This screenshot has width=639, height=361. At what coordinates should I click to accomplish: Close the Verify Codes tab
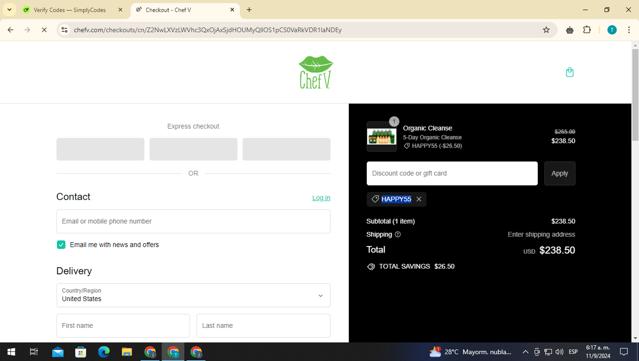coord(120,10)
